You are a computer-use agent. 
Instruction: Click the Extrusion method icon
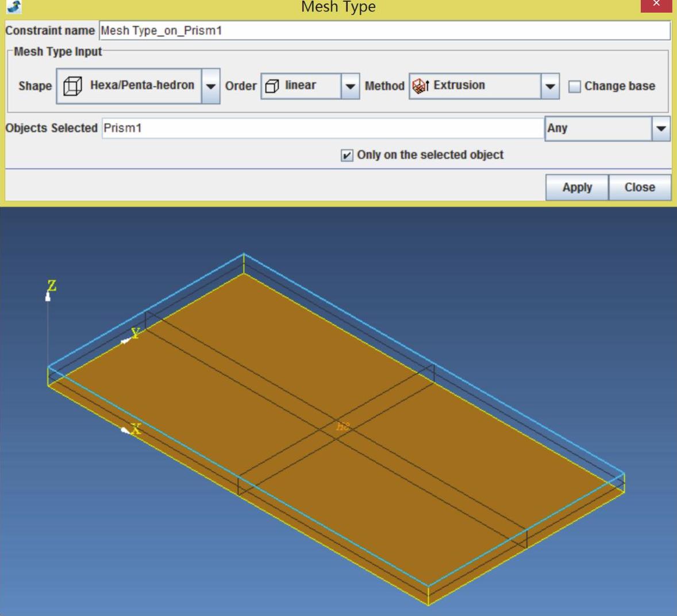tap(420, 86)
